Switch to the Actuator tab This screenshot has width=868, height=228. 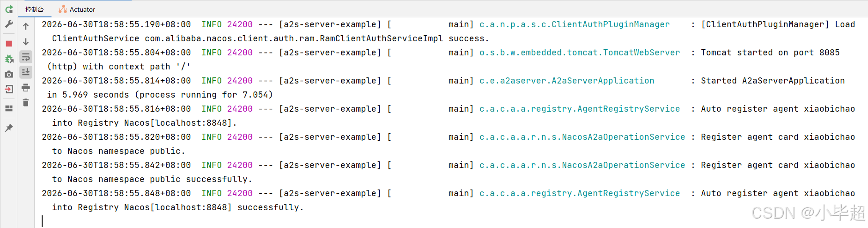[77, 9]
